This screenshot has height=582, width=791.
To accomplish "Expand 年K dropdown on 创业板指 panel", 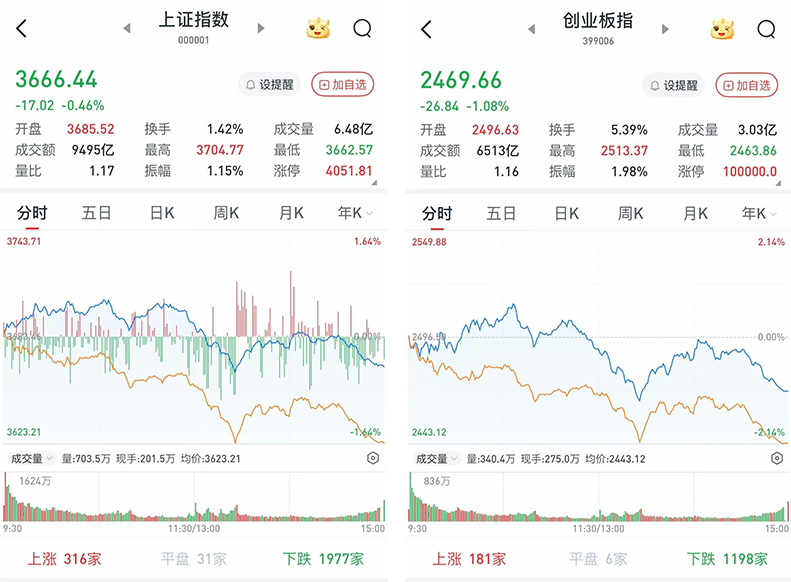I will point(759,213).
